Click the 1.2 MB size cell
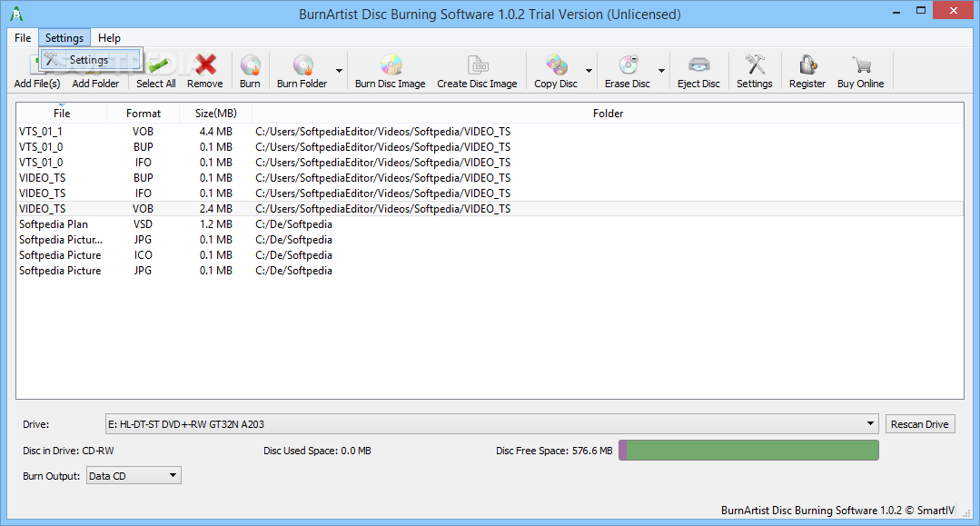 point(215,223)
